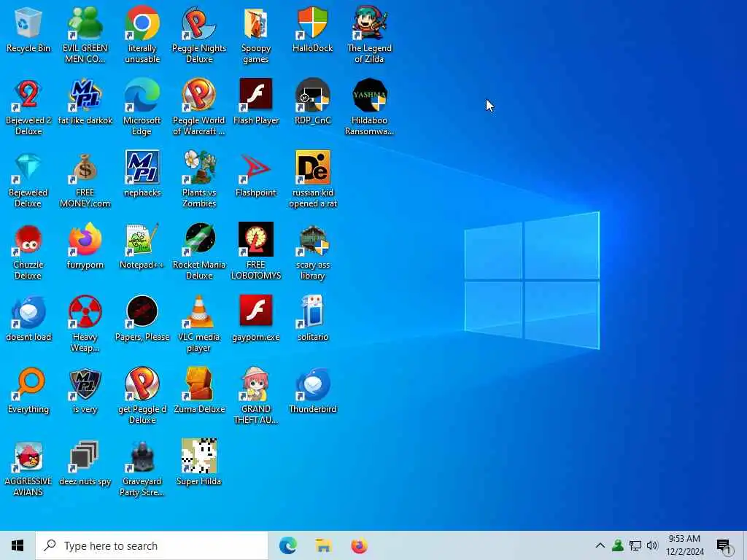Click the RDP_CnC shortcut
Viewport: 747px width, 560px height.
312,101
